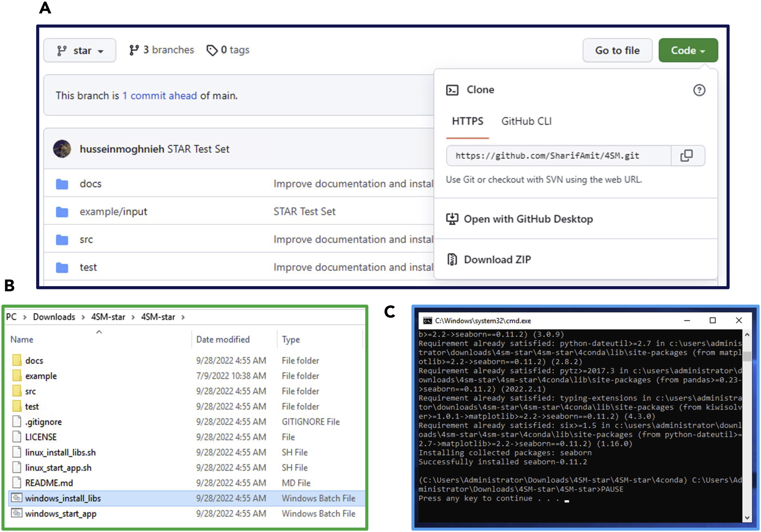
Task: Sort files by Date modified column
Action: point(223,340)
